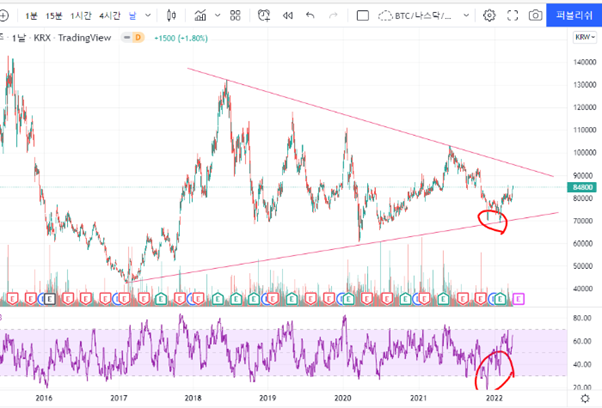Take a chart snapshot with camera icon
602x408 pixels.
tap(536, 15)
